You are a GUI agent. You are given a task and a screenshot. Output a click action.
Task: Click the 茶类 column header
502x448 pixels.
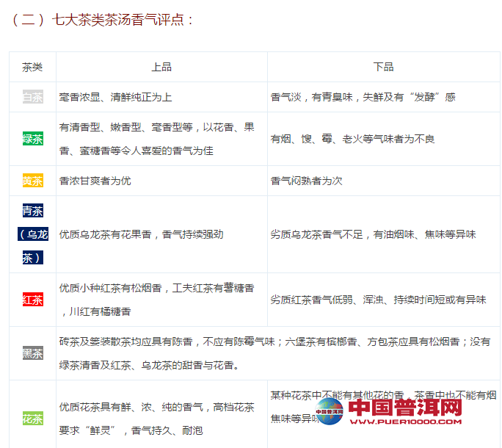click(32, 67)
